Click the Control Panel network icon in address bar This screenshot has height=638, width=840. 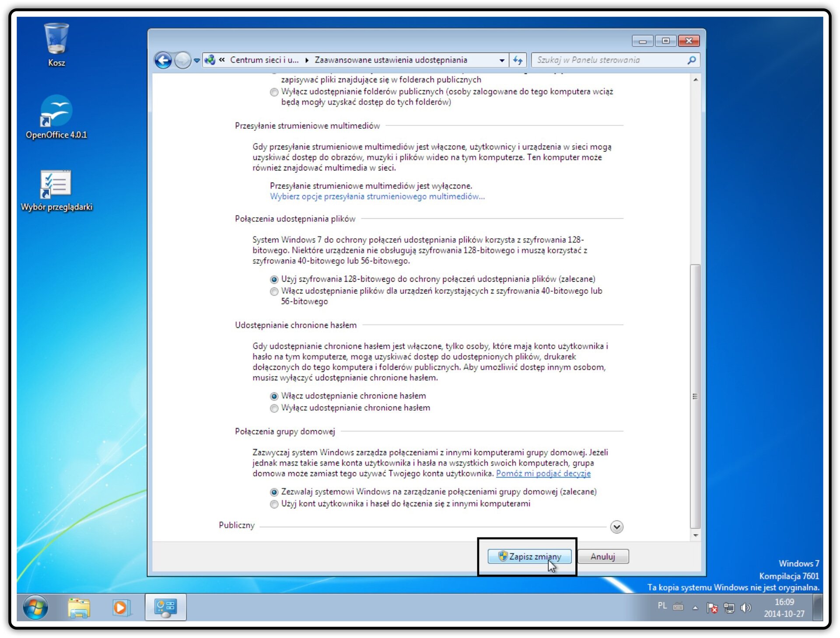pos(210,60)
